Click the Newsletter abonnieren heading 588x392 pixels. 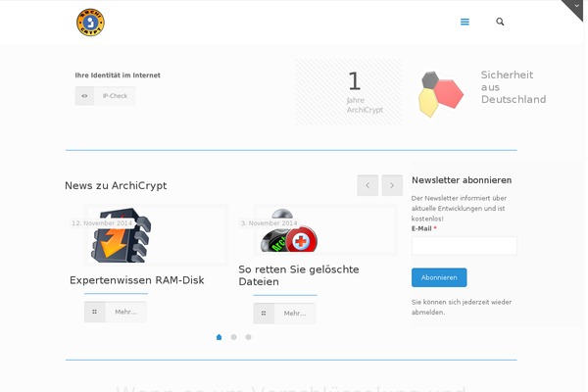[x=462, y=180]
